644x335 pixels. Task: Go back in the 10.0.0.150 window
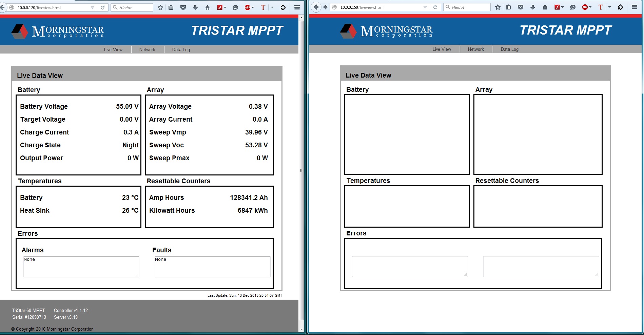(x=316, y=7)
